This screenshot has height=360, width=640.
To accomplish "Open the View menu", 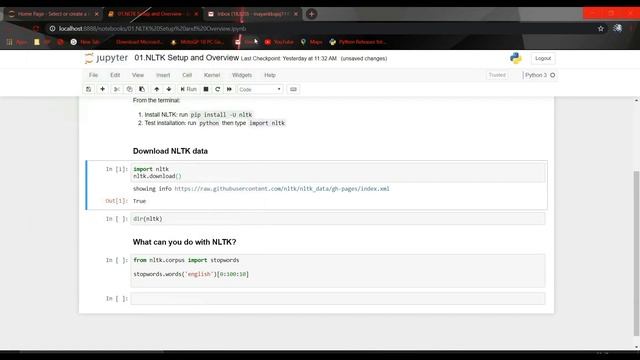I will (138, 75).
